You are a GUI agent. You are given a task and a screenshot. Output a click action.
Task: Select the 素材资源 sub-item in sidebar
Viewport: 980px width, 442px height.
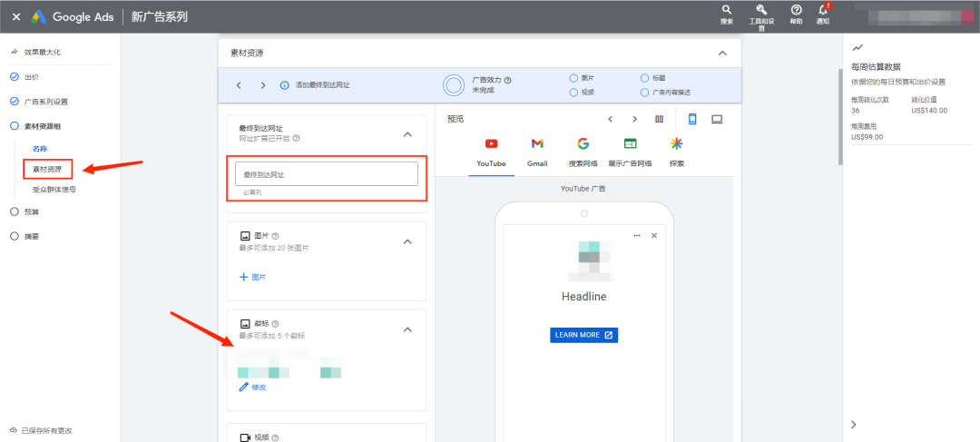[x=47, y=169]
